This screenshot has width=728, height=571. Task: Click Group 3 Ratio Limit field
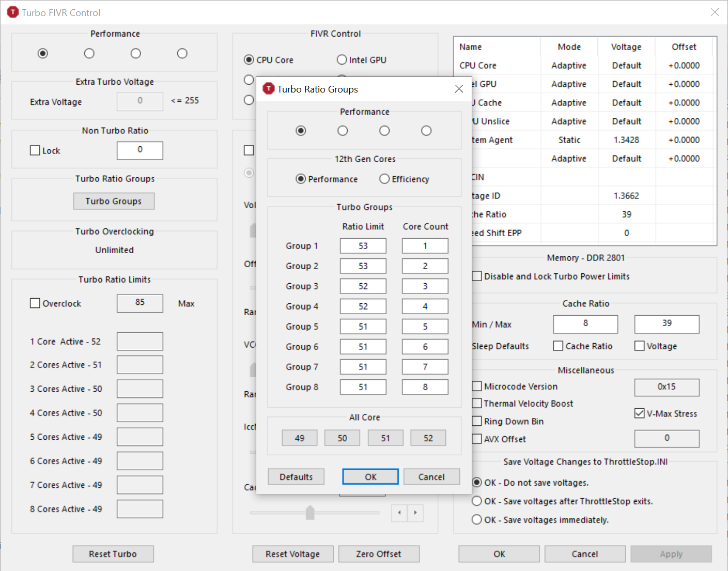coord(363,286)
